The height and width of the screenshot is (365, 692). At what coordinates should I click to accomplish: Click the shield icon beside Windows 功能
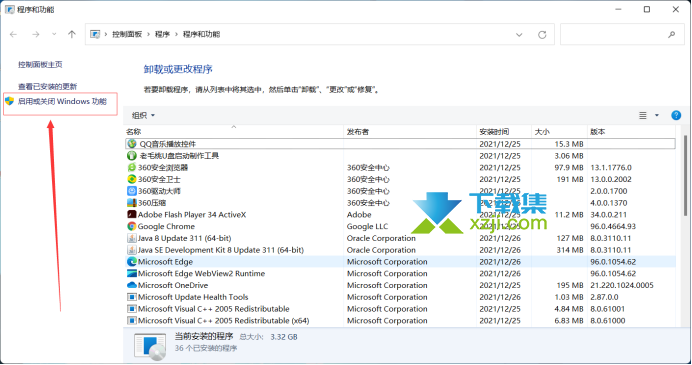(10, 101)
